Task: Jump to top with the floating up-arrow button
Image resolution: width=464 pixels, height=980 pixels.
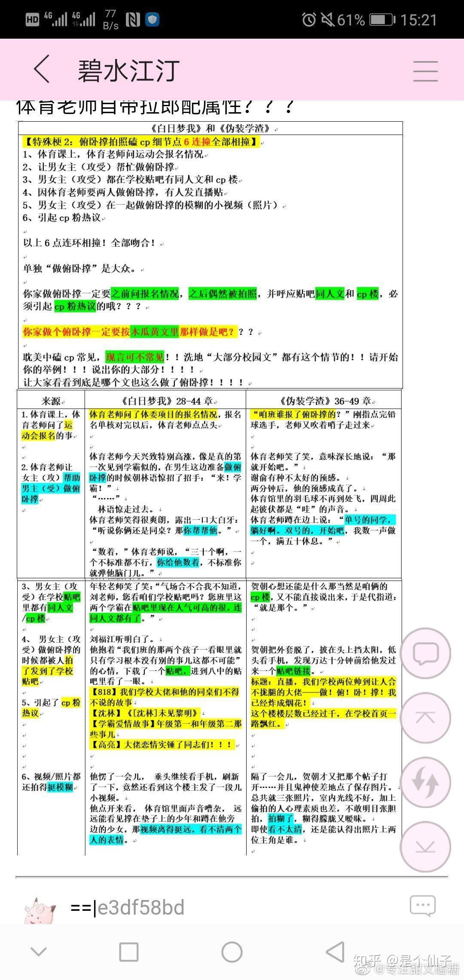Action: coord(425,718)
